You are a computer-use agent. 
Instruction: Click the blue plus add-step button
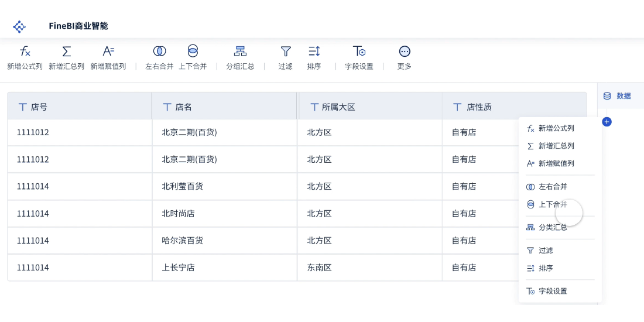607,122
